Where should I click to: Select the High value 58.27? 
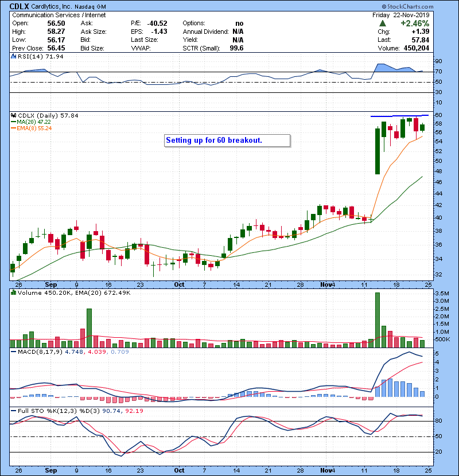[56, 32]
